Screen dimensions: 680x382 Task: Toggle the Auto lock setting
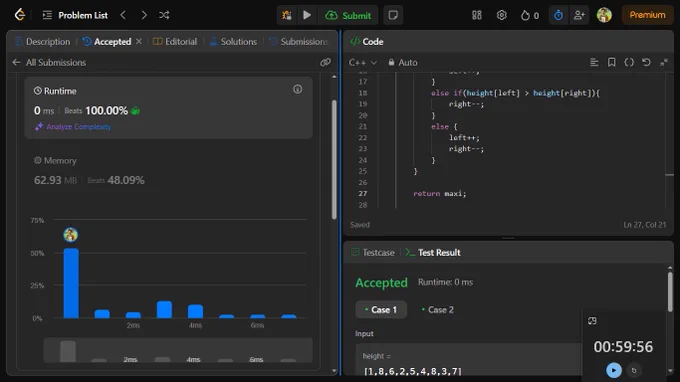point(402,63)
